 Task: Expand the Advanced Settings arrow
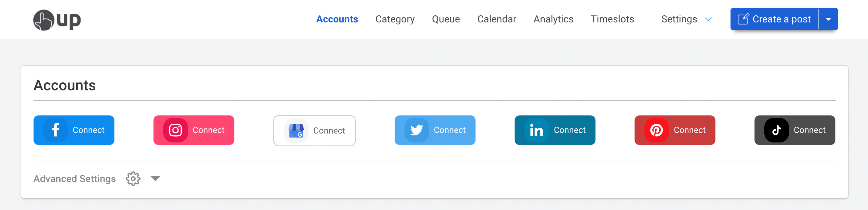[155, 178]
